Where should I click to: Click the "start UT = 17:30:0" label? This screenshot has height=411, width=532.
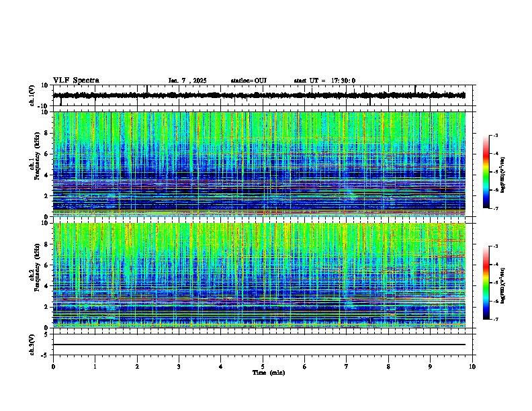tap(324, 81)
